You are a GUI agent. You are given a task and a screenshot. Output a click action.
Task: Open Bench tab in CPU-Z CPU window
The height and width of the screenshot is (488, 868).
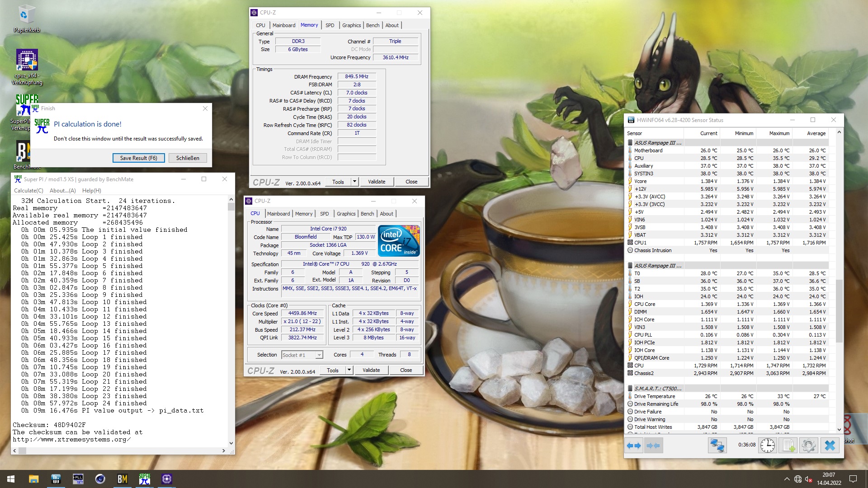pos(367,214)
